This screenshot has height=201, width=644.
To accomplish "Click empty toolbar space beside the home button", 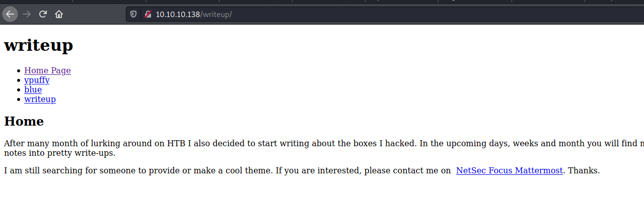I will click(96, 15).
